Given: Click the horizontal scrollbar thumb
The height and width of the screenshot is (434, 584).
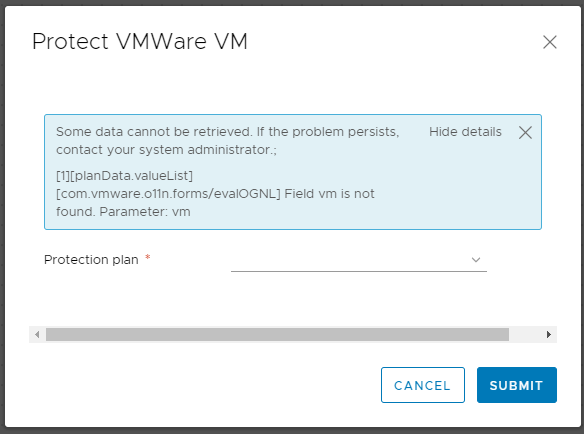Looking at the screenshot, I should tap(277, 335).
